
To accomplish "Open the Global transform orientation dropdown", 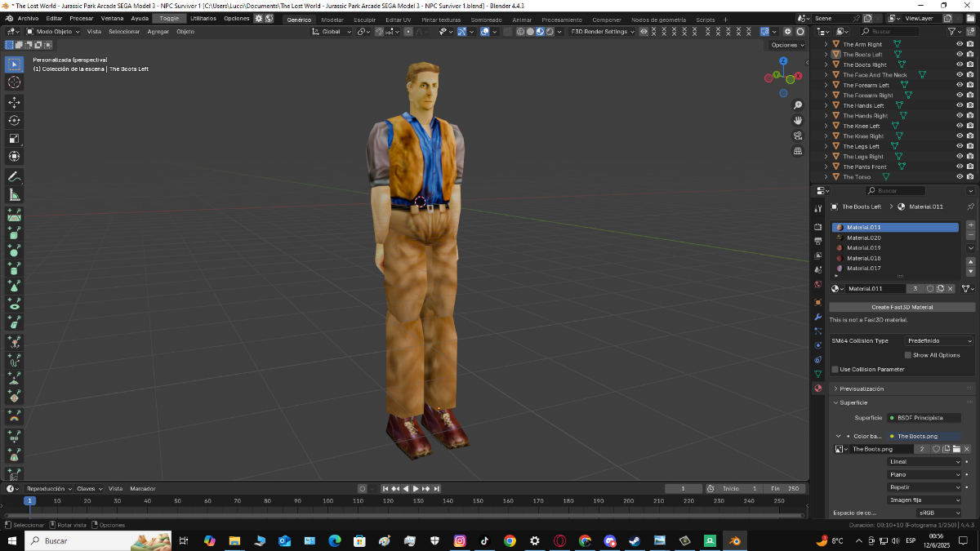I will 333,32.
